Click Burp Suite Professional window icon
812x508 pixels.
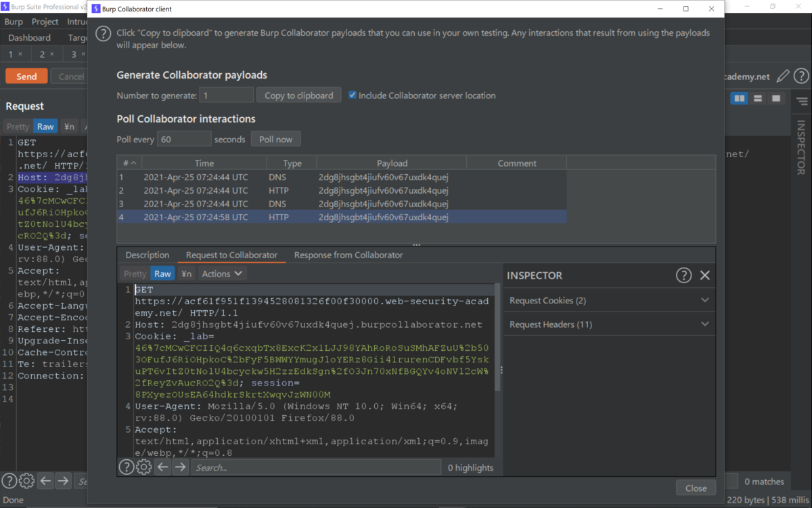tap(5, 6)
